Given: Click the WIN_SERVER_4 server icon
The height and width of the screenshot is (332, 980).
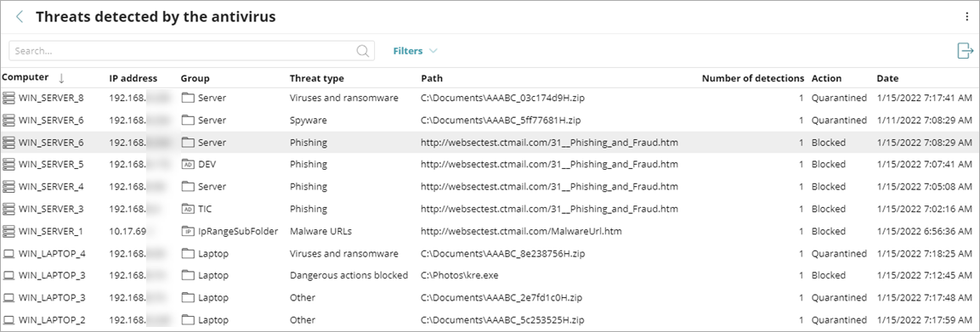Looking at the screenshot, I should 8,187.
